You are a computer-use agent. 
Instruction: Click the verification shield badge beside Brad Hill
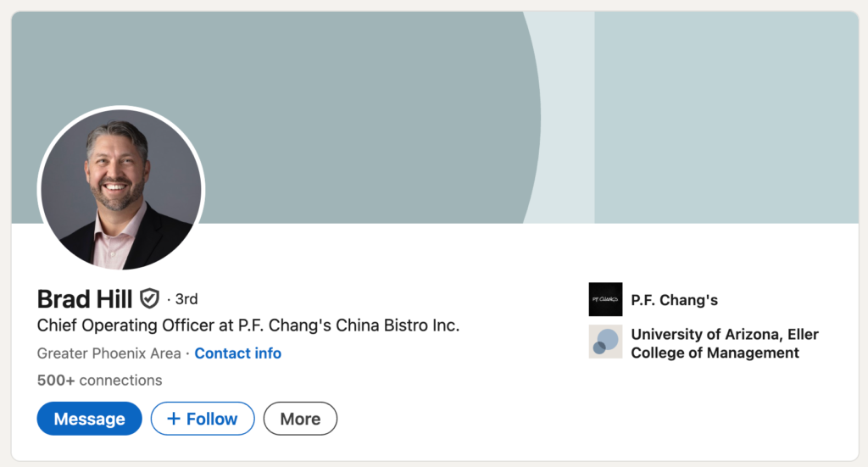(x=149, y=298)
